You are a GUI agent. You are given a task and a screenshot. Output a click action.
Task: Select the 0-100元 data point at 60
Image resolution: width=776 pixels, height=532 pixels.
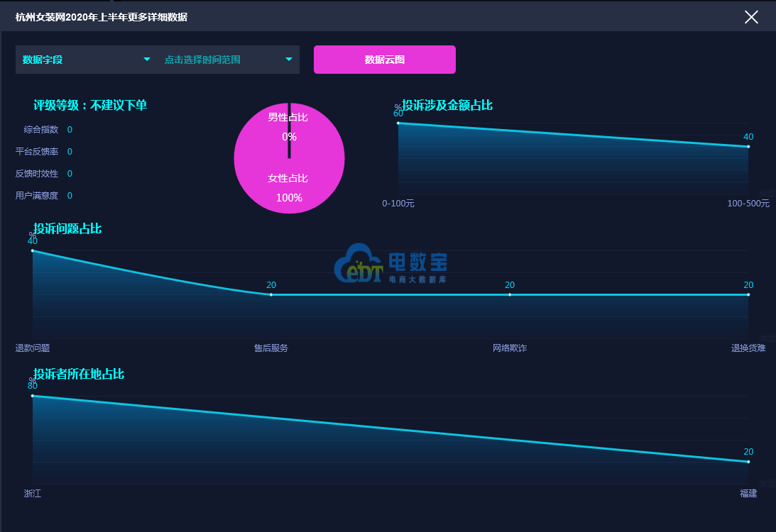tap(398, 123)
